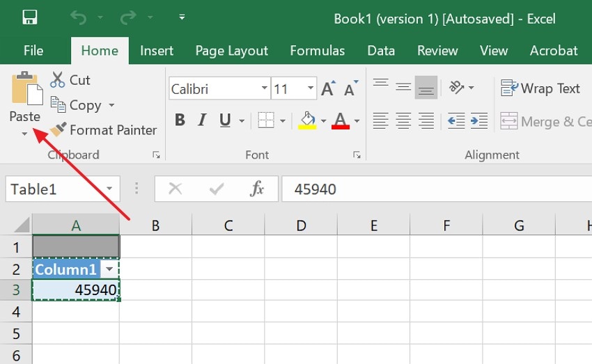Click the Insert Function fx icon

(257, 189)
